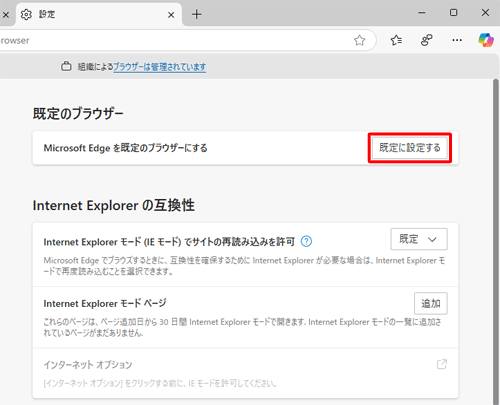Click the settings gear icon on tab
The width and height of the screenshot is (500, 405).
pyautogui.click(x=26, y=15)
